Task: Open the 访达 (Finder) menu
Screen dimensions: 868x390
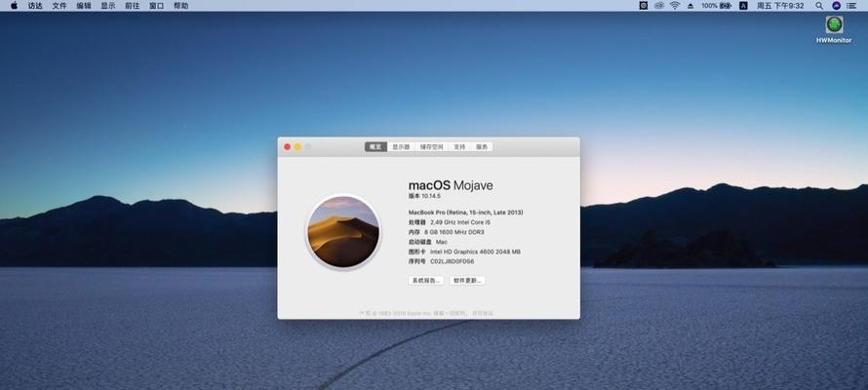Action: pos(35,6)
